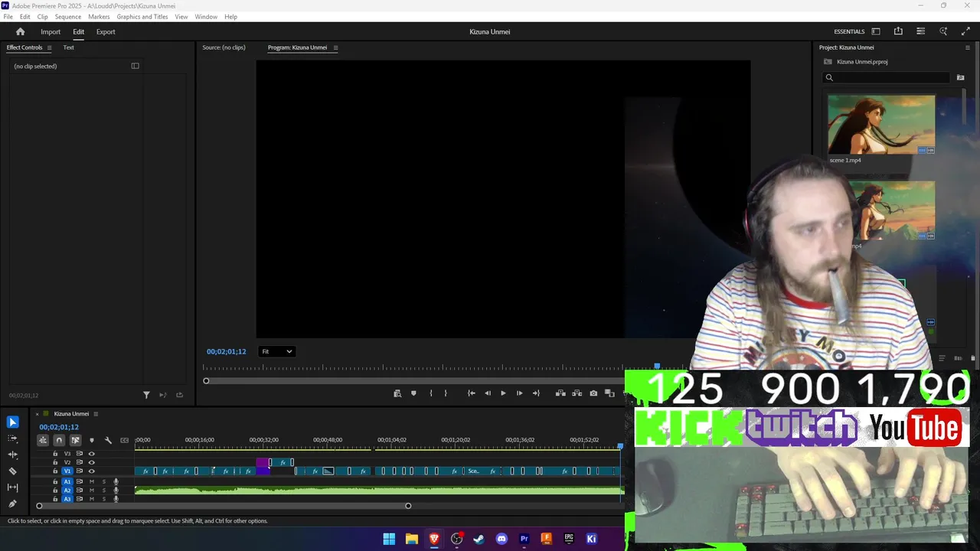Click comparison view icon in Program monitor
Viewport: 980px width, 551px height.
point(609,393)
